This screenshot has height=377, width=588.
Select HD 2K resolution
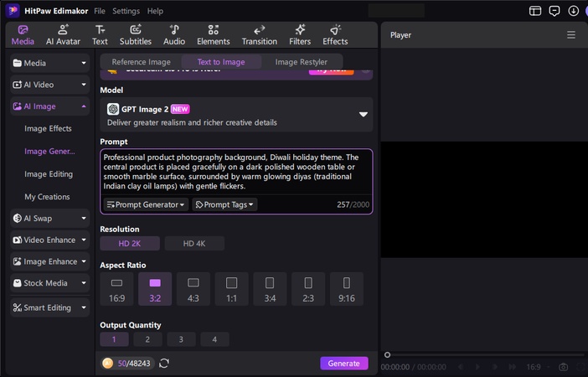[x=130, y=244]
